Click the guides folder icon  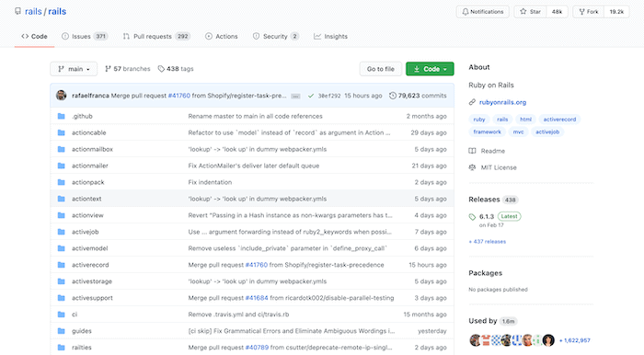tap(62, 331)
